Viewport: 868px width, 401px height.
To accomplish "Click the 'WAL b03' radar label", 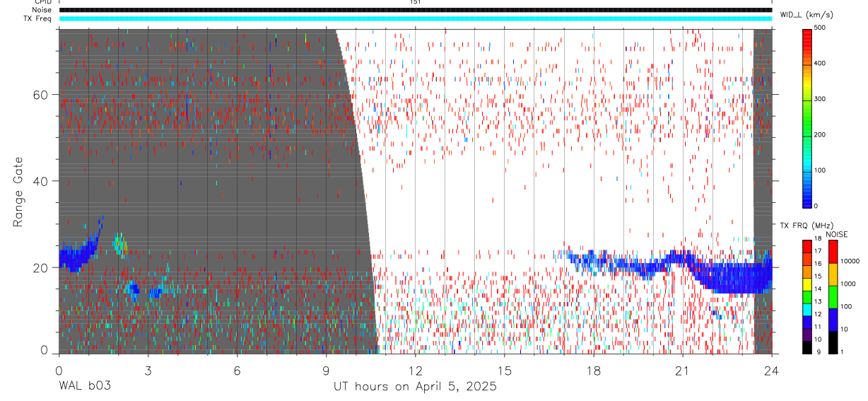I will [84, 387].
